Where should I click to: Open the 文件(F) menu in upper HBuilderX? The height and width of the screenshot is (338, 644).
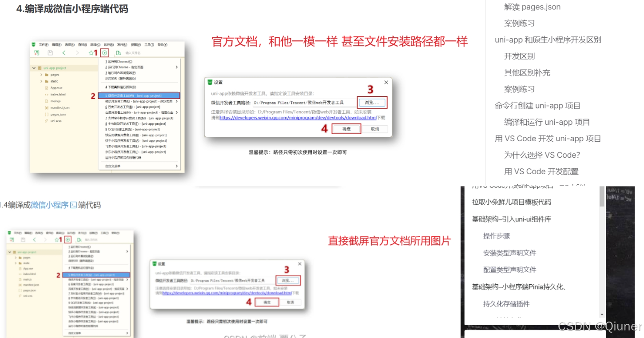click(x=44, y=44)
